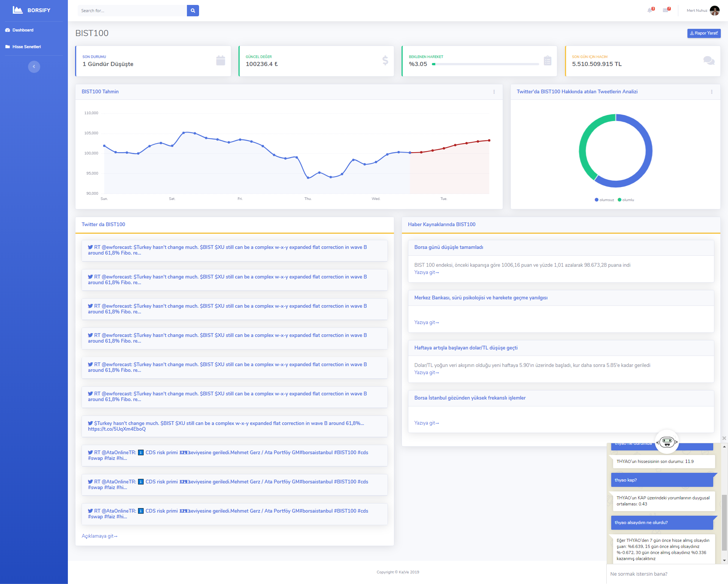Click the search magnifier button

pos(193,11)
